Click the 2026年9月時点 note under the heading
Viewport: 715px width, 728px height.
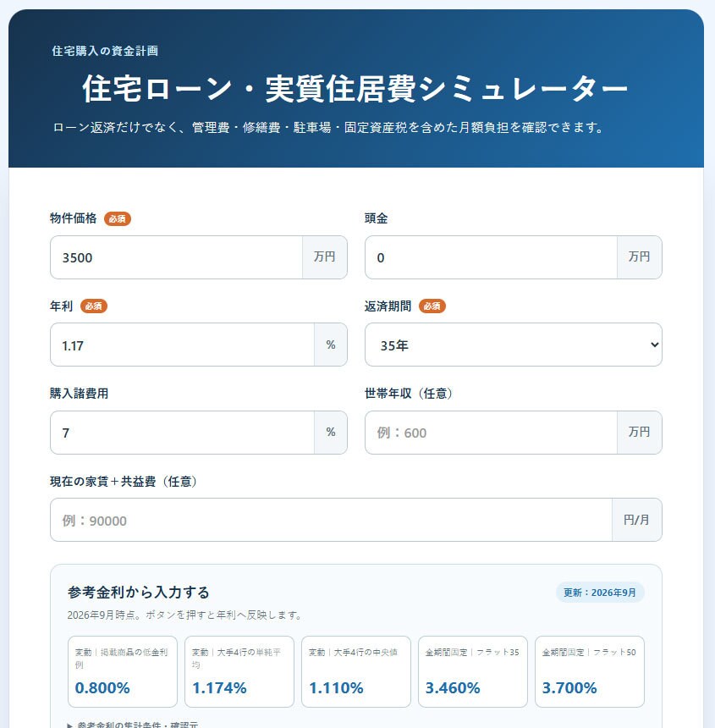point(184,615)
